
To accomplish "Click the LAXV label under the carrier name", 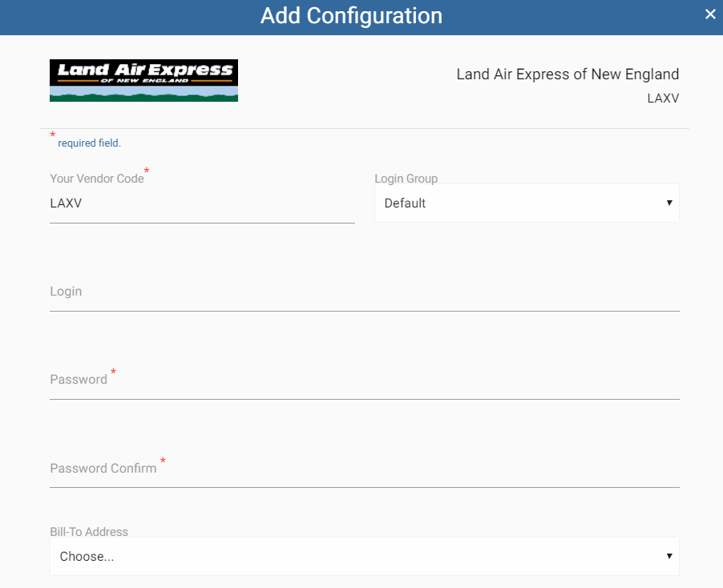I will (x=663, y=98).
